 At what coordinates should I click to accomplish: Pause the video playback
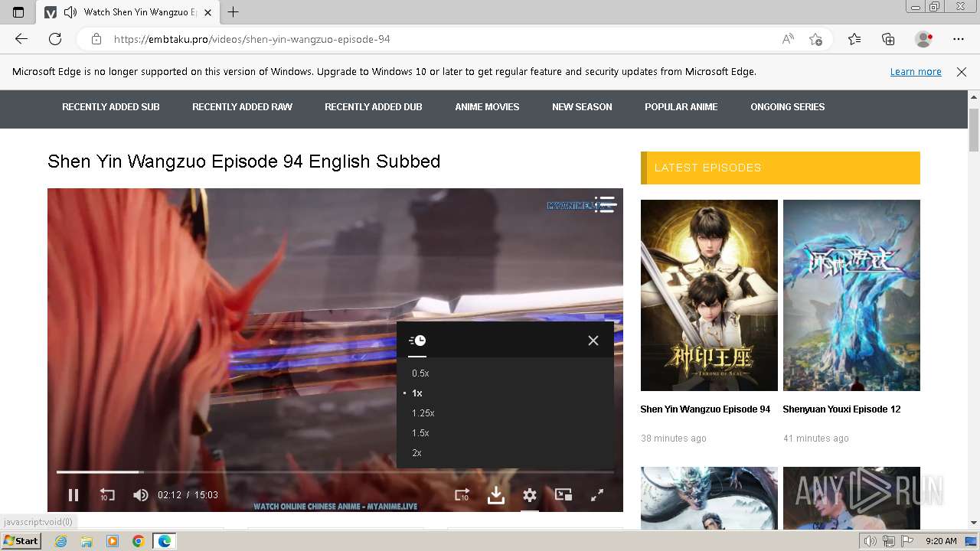click(x=73, y=495)
